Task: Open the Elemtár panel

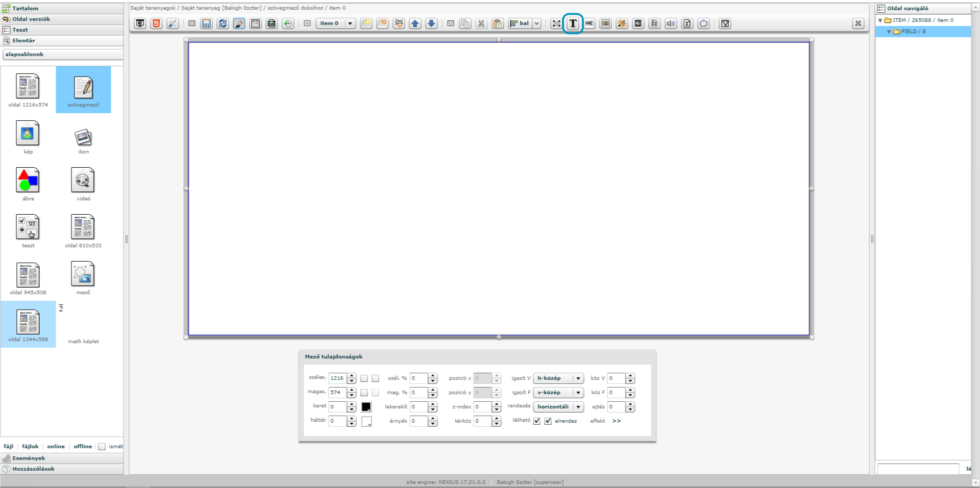Action: 23,41
